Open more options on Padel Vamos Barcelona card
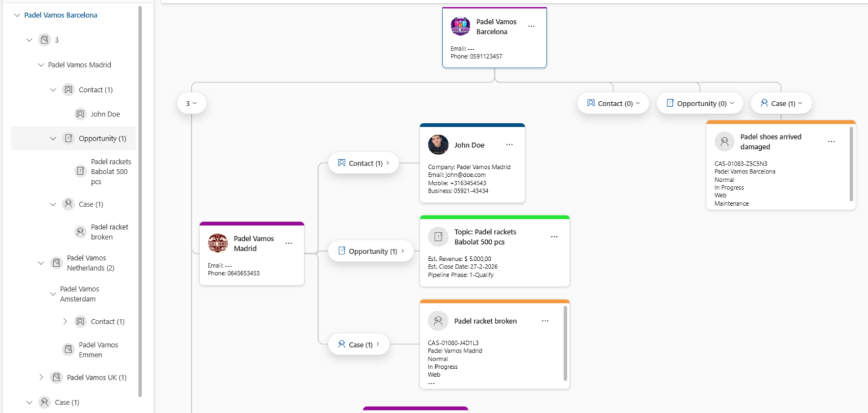Screen dimensions: 868x413 531,27
